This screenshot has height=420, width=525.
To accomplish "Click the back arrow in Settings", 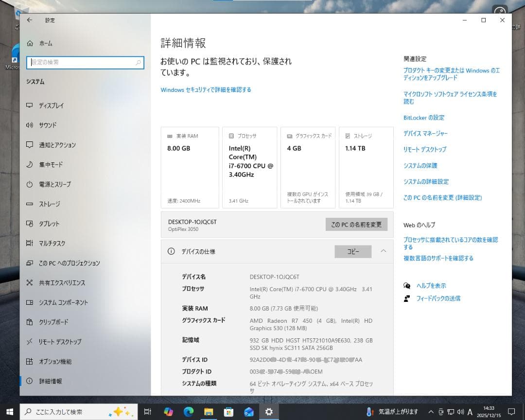I will 29,20.
